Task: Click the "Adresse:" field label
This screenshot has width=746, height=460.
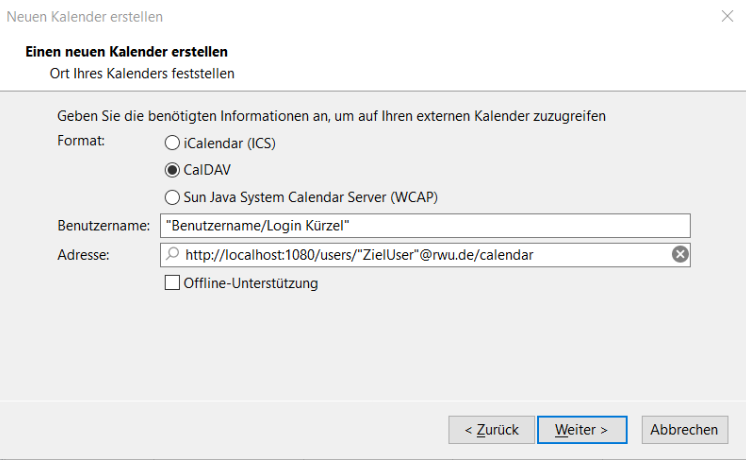Action: [x=83, y=255]
